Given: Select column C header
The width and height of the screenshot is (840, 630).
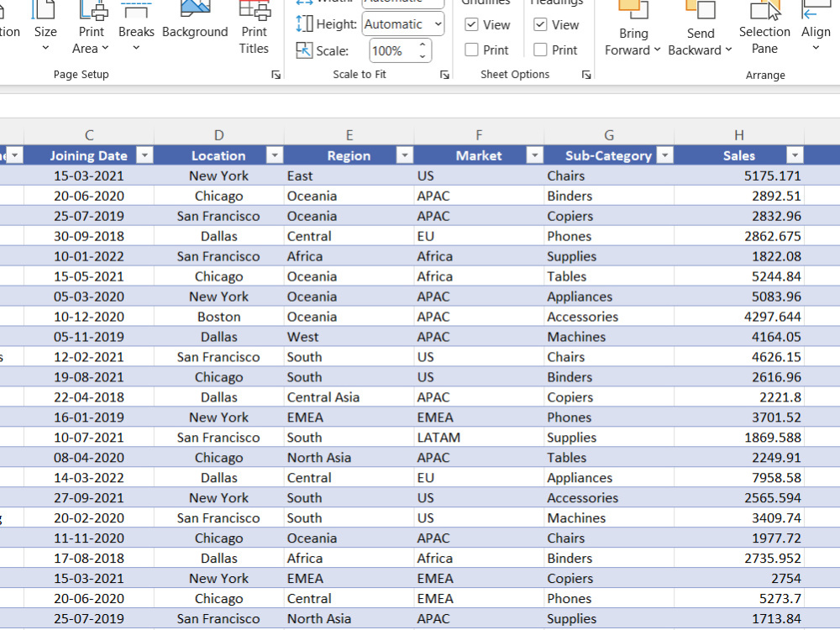Looking at the screenshot, I should (x=89, y=135).
